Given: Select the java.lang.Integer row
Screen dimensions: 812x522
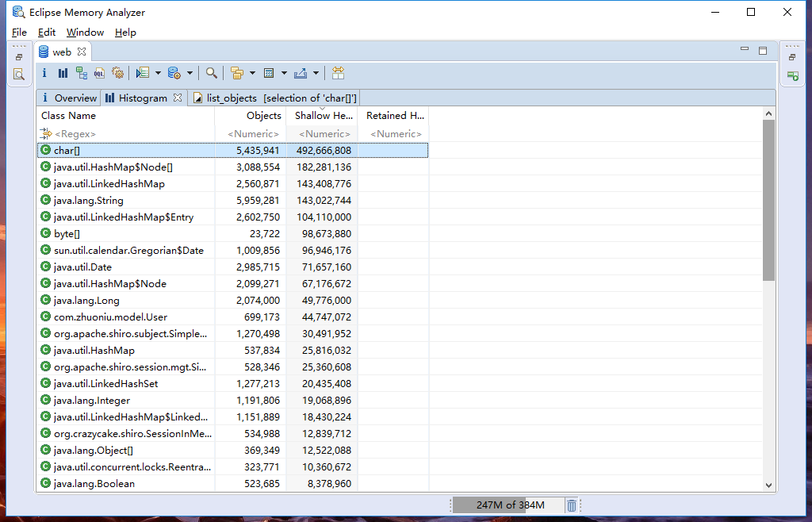Looking at the screenshot, I should tap(232, 401).
